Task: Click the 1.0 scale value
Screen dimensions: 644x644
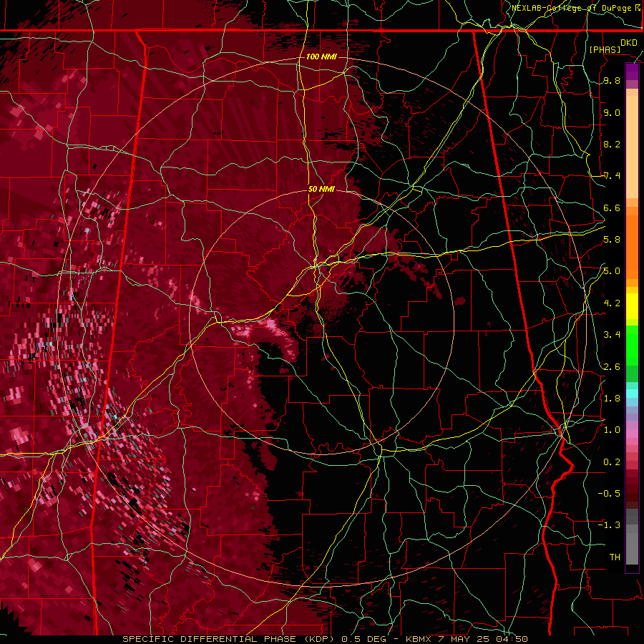Action: 612,430
